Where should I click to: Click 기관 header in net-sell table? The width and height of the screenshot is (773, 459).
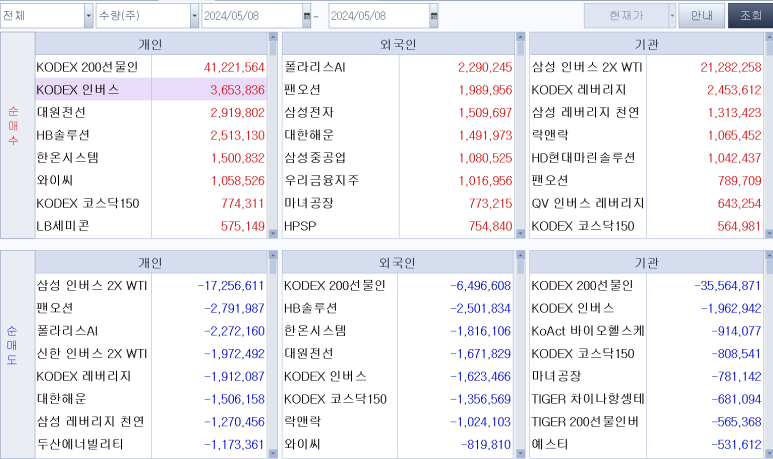pyautogui.click(x=647, y=263)
